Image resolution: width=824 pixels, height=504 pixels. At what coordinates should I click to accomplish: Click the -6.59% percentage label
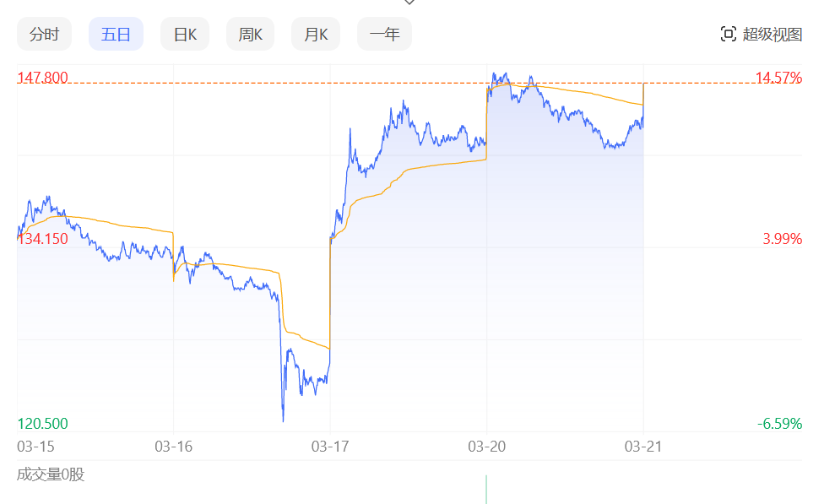[x=779, y=424]
